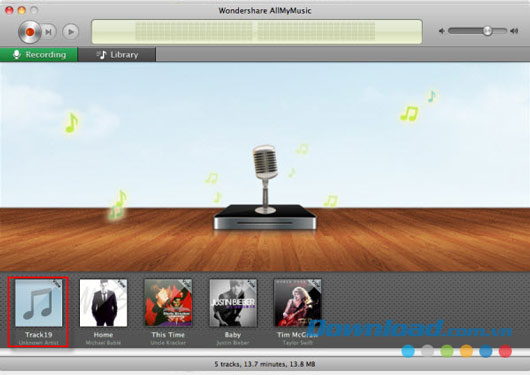Open the Library tab
Screen dimensions: 530x375
tap(117, 54)
